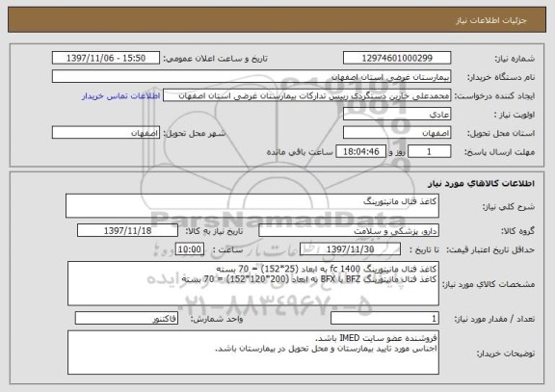
Task: Click the goods group field دارو، پزشکی و سلامت
Action: click(x=349, y=231)
